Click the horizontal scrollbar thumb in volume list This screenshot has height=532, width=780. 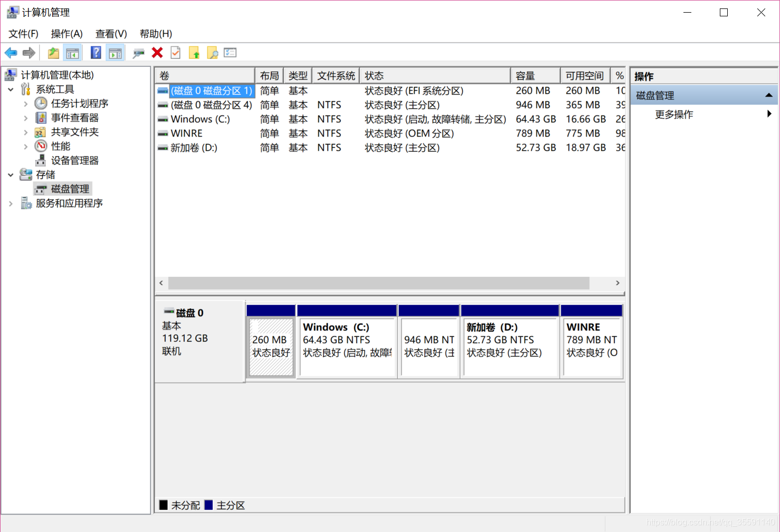pos(378,283)
